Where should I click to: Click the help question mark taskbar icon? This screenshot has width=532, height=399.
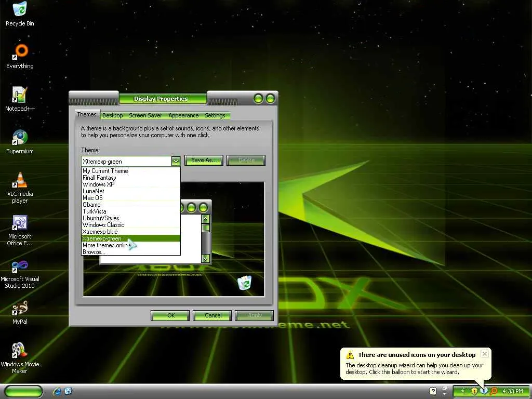tap(433, 391)
